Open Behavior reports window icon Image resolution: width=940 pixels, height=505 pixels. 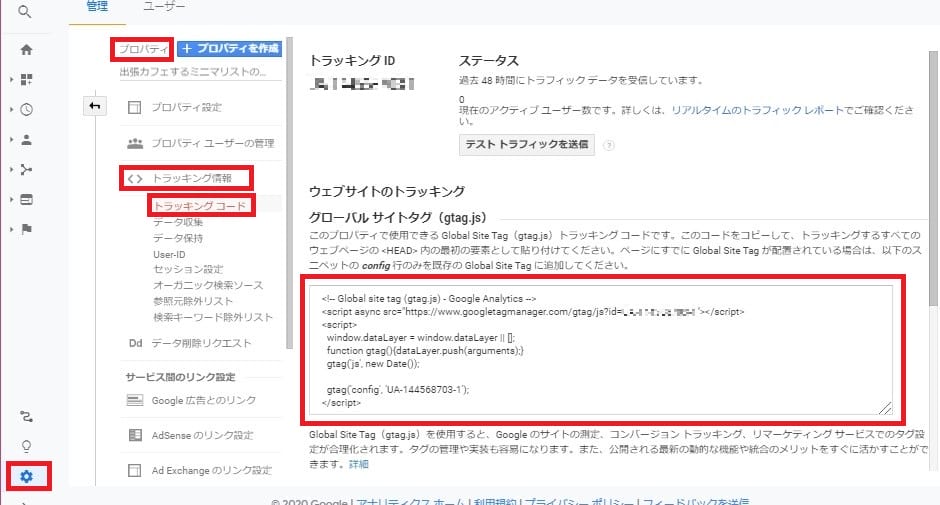[26, 200]
